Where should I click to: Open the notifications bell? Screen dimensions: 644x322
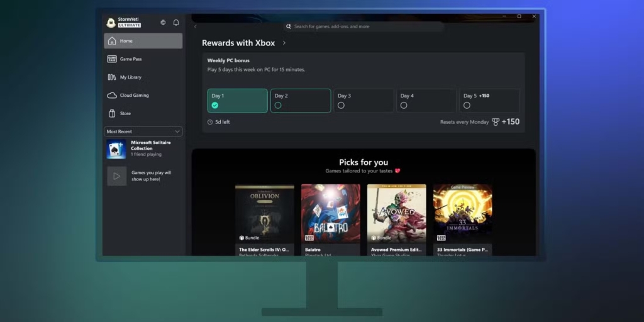tap(176, 23)
